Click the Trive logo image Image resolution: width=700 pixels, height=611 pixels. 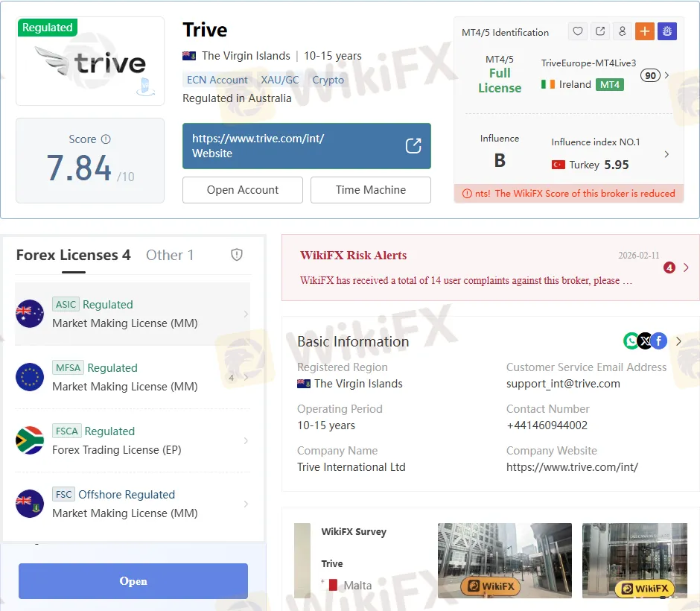coord(90,61)
